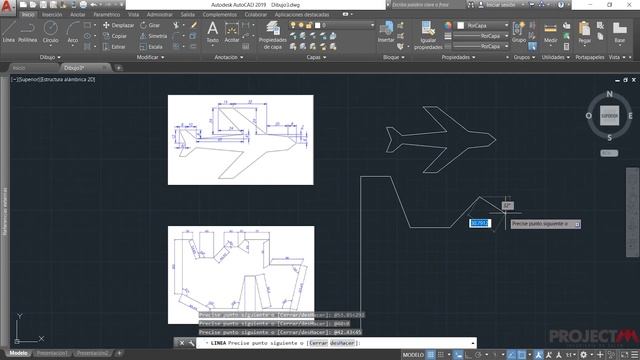640x360 pixels.
Task: Click the Grupo tool
Action: [x=519, y=32]
